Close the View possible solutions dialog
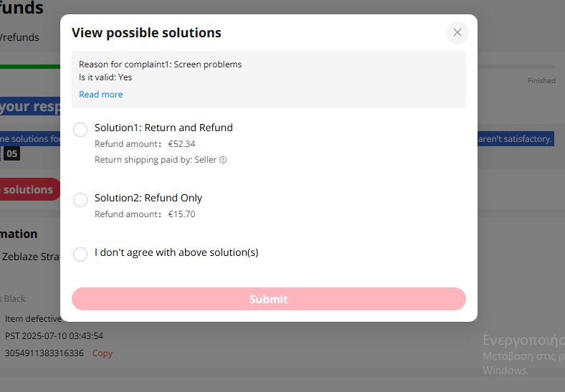Screen dimensions: 565x392 tap(457, 33)
